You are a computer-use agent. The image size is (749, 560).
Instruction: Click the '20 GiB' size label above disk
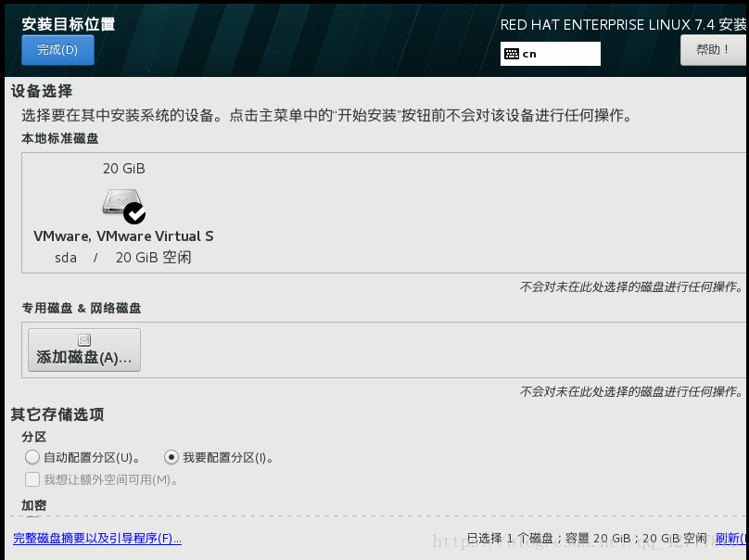click(123, 169)
